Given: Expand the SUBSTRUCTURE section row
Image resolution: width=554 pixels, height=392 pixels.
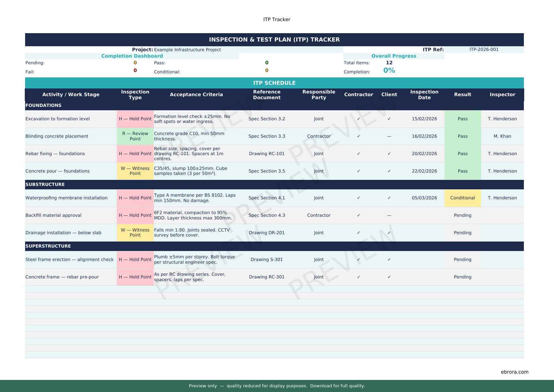Looking at the screenshot, I should coord(45,185).
